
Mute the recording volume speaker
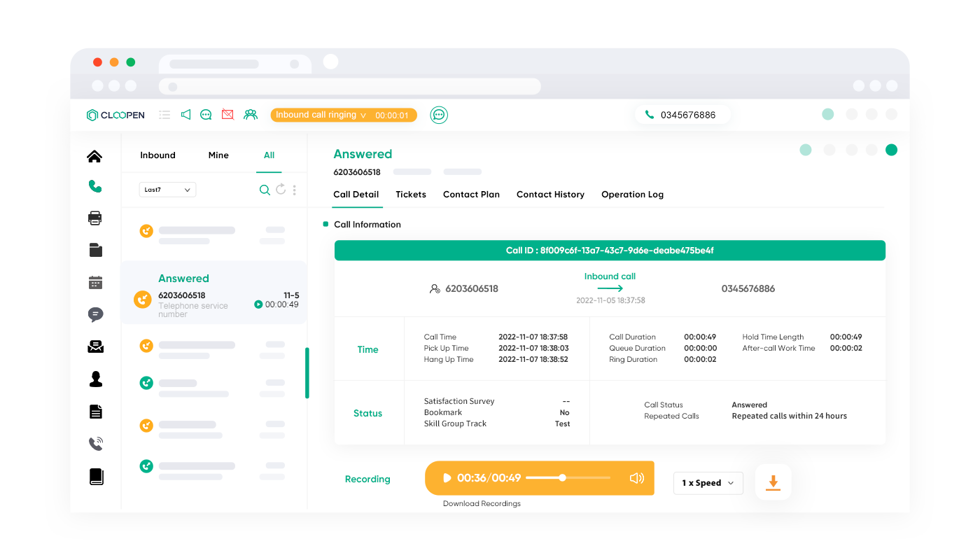[636, 478]
